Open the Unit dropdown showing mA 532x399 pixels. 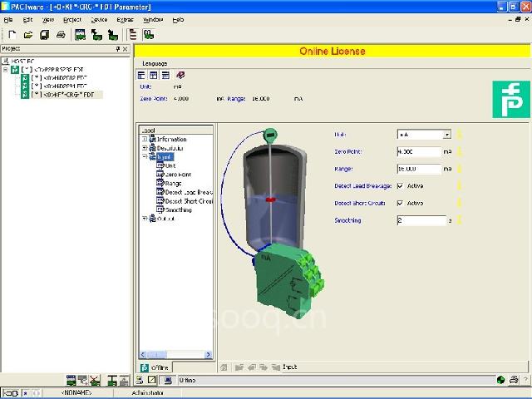pos(447,134)
